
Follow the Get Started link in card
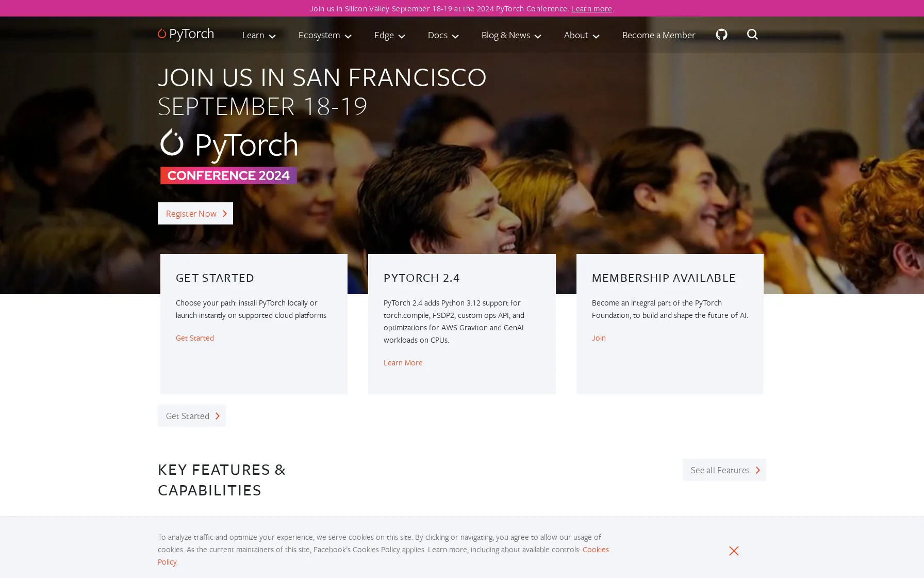(195, 338)
